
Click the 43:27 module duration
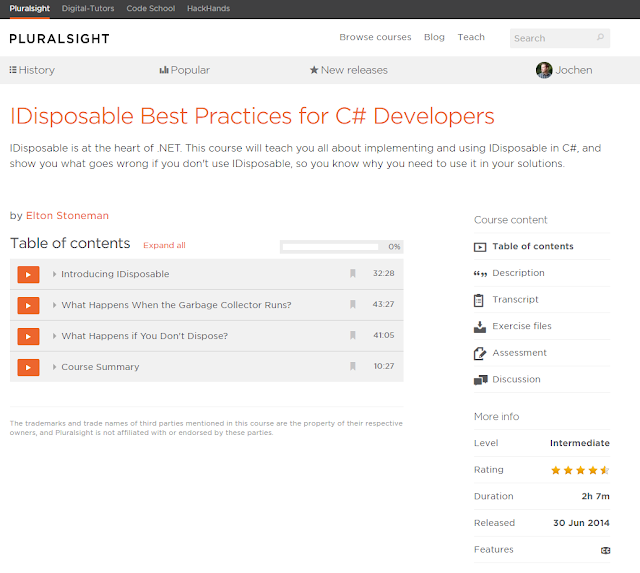tap(383, 304)
